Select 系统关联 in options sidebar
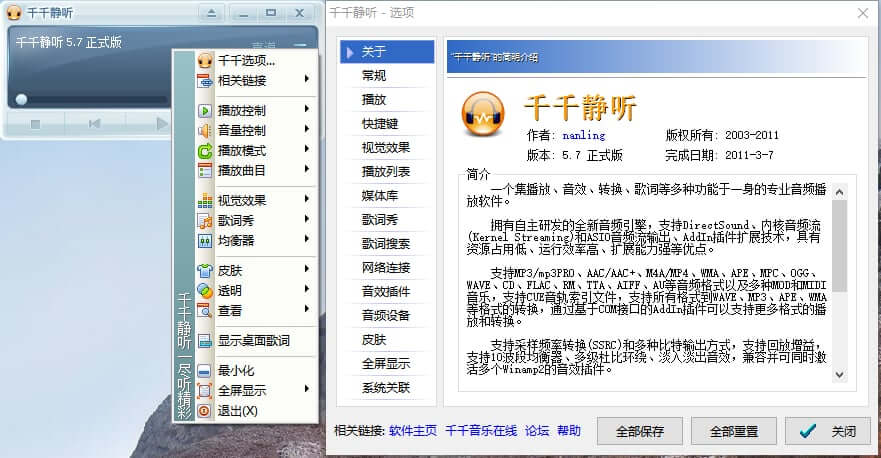 click(x=387, y=388)
